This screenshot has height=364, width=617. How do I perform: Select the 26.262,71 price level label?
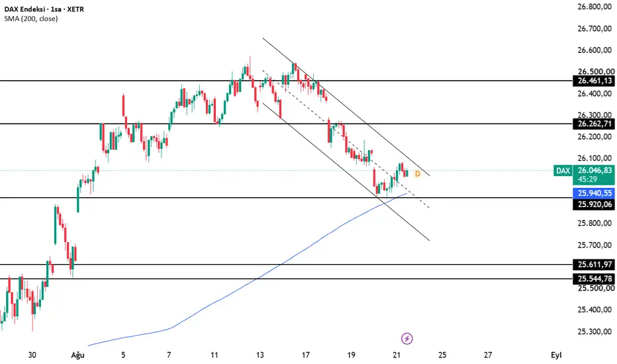(594, 124)
